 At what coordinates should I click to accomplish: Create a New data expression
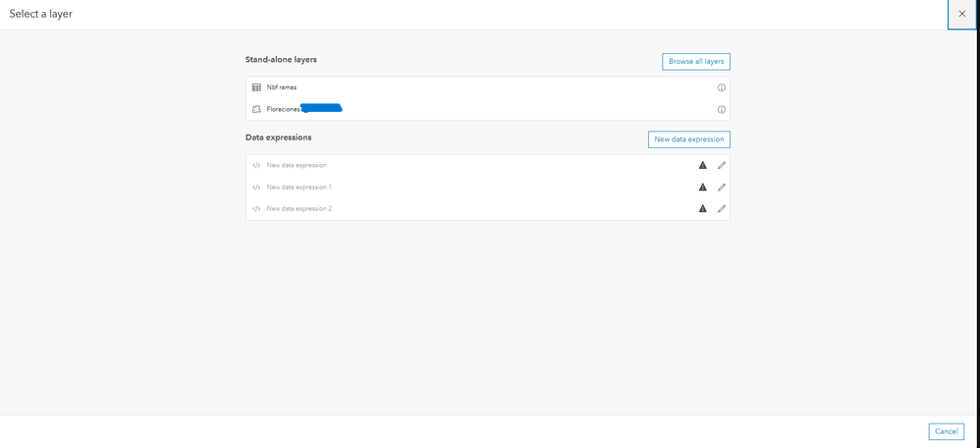click(688, 140)
